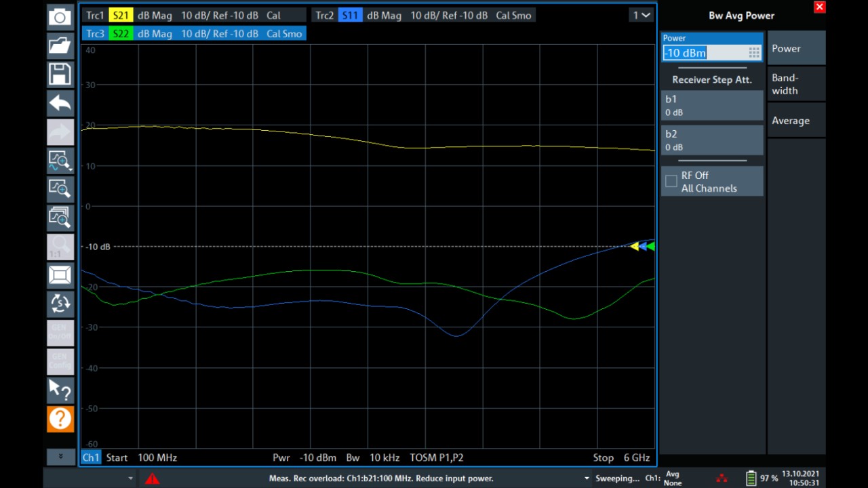
Task: Click the Undo arrow icon
Action: (60, 103)
